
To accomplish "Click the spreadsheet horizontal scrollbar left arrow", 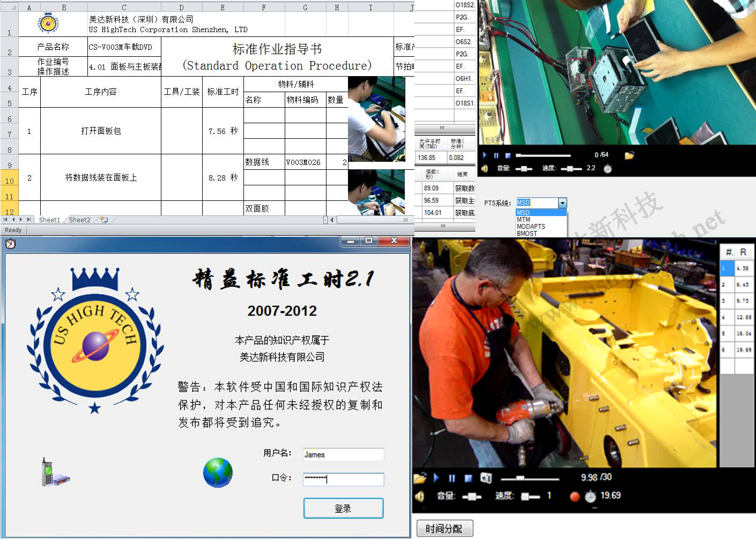I will click(332, 220).
